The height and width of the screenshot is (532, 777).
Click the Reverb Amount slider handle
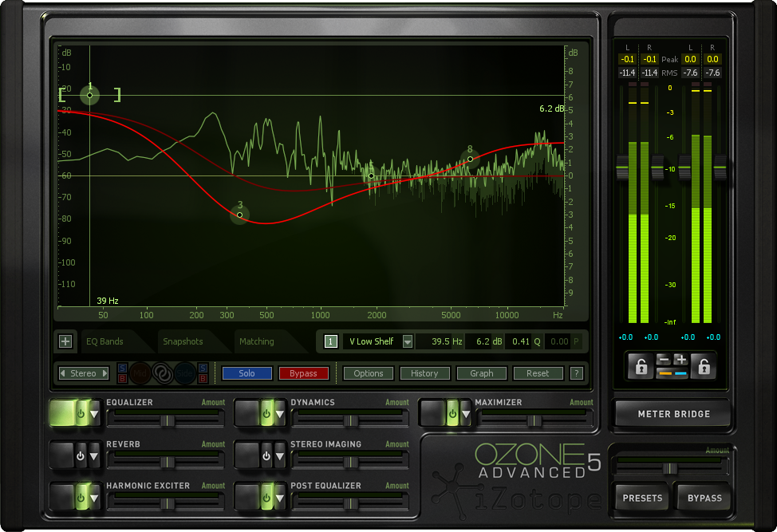(x=167, y=463)
